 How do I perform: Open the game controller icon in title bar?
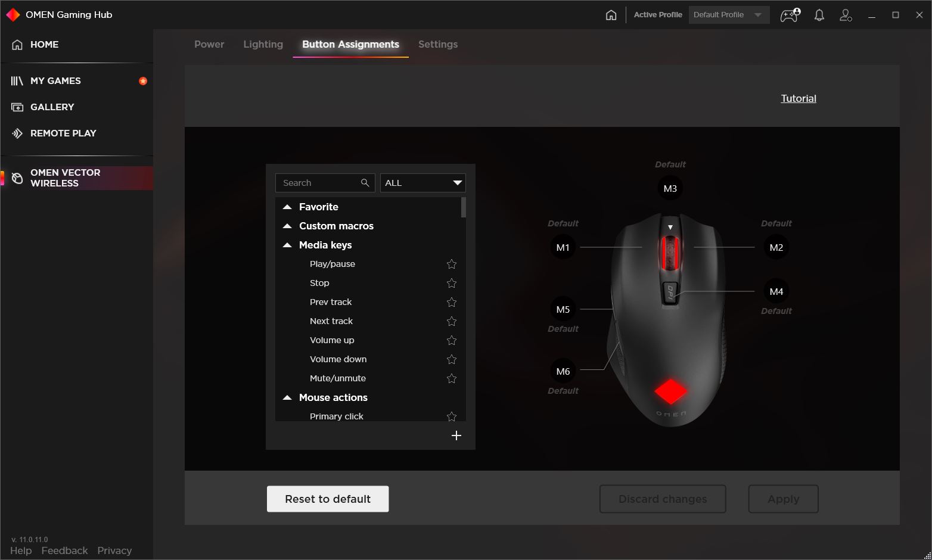coord(790,15)
